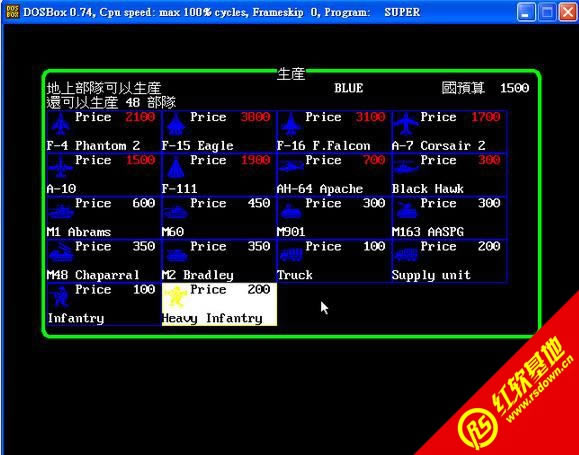The image size is (579, 455).
Task: Minimize the DOSBox window
Action: pyautogui.click(x=526, y=13)
